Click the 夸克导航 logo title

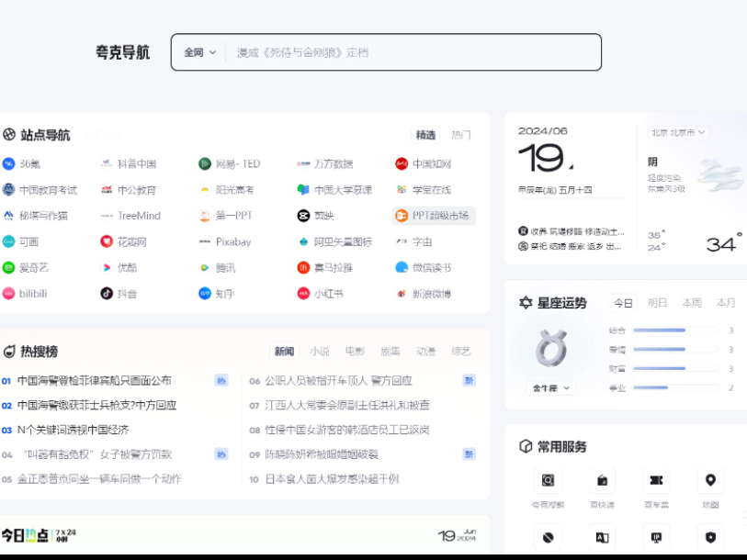pyautogui.click(x=122, y=52)
